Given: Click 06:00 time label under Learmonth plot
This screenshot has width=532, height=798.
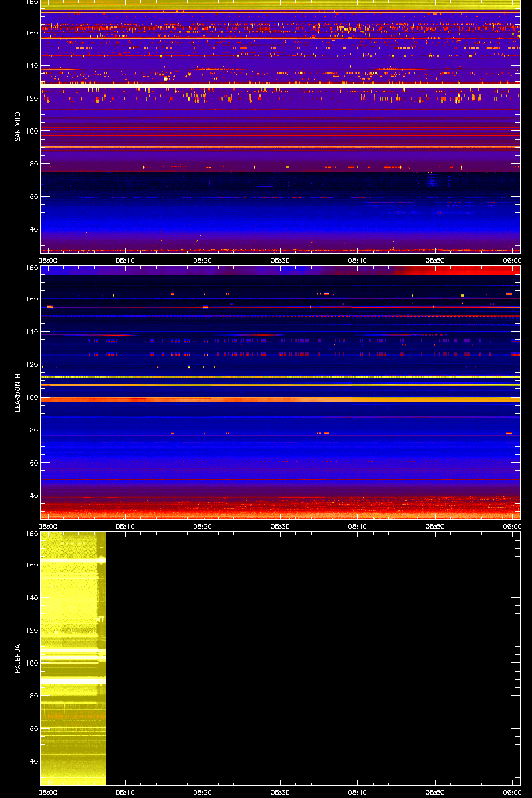Looking at the screenshot, I should (x=512, y=527).
